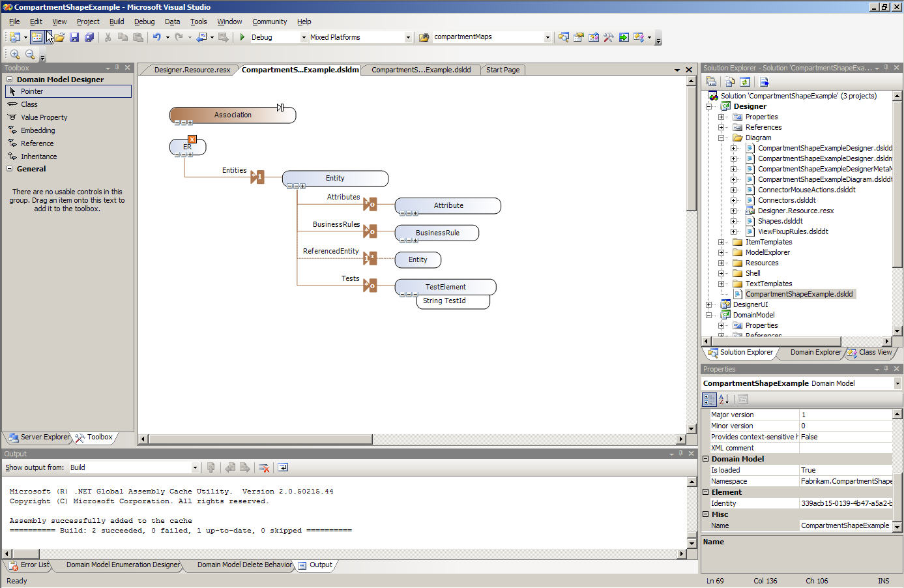Select the Embedding tool in Toolbox

[x=38, y=130]
